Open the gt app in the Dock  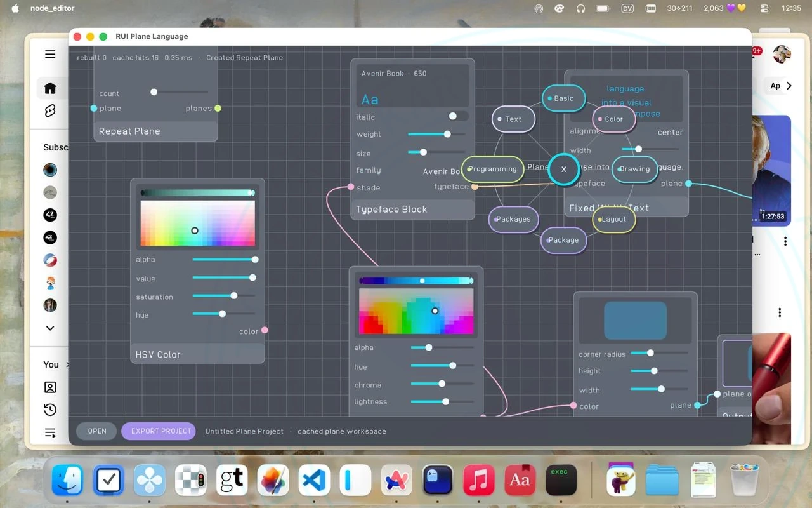click(x=232, y=479)
